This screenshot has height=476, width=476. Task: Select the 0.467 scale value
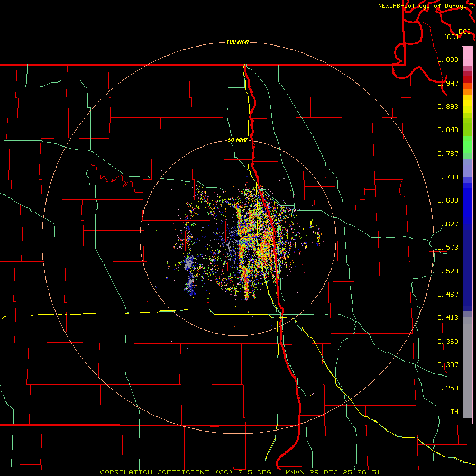448,294
